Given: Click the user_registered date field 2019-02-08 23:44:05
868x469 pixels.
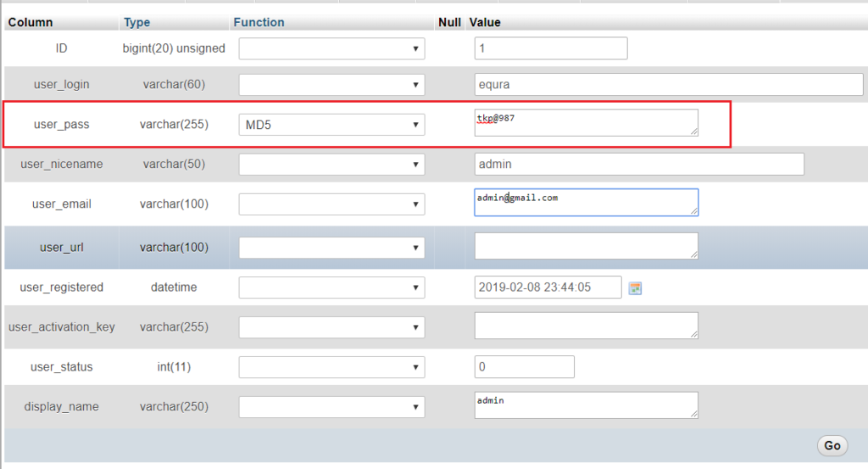Looking at the screenshot, I should (x=548, y=287).
